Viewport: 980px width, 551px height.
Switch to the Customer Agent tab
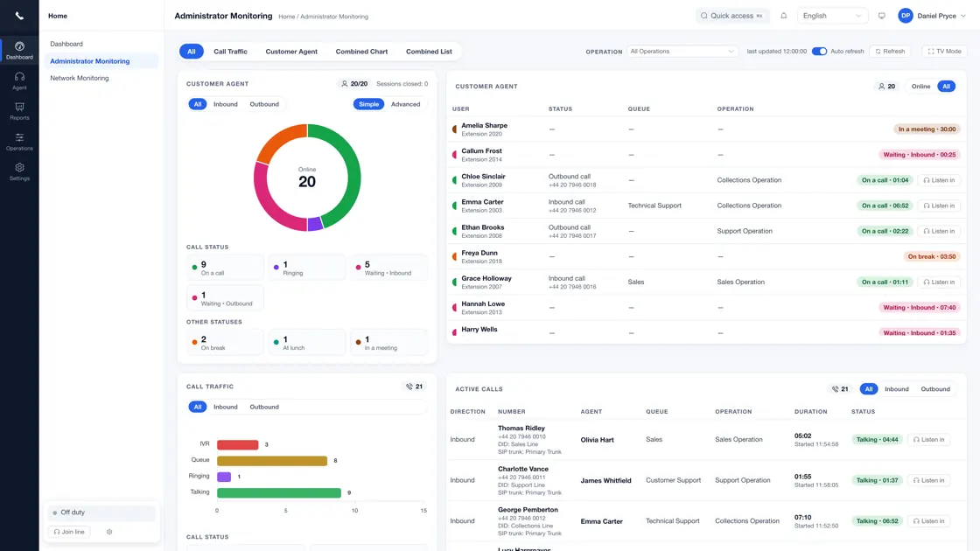[291, 52]
